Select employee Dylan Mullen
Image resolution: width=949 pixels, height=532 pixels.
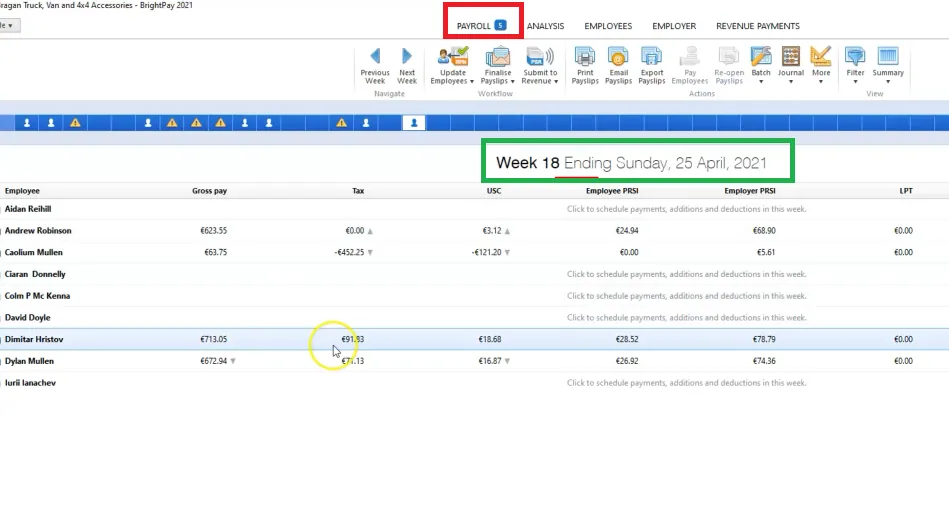coord(29,361)
